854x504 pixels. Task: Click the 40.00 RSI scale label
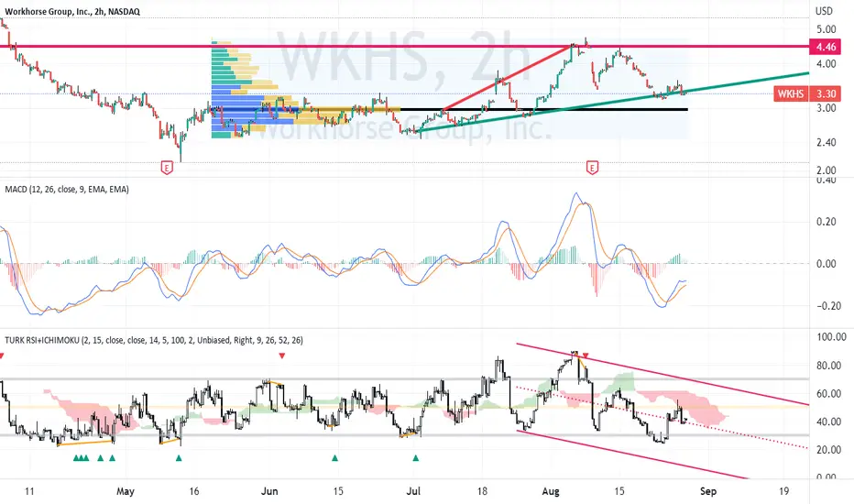pos(829,422)
